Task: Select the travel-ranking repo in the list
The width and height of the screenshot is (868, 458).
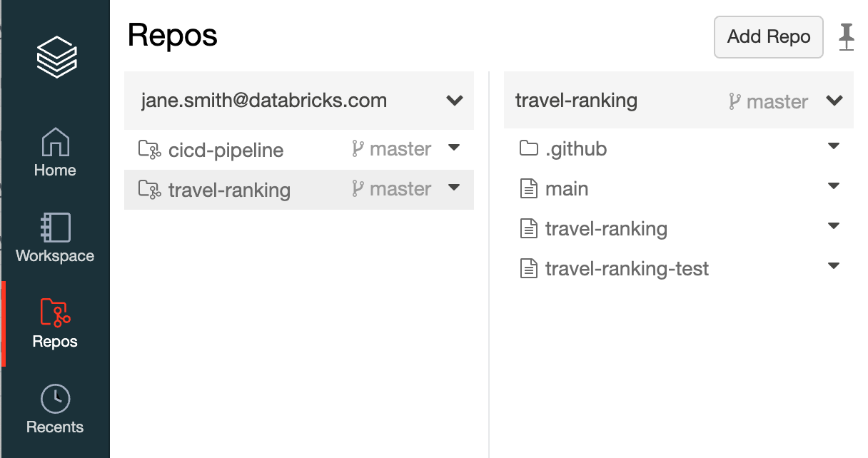Action: tap(229, 190)
